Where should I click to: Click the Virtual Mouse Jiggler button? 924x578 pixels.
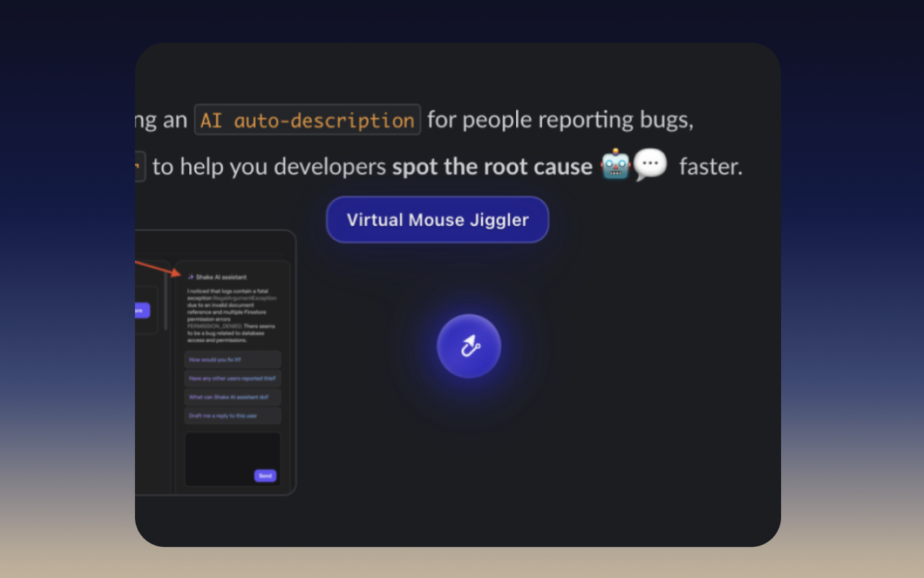pyautogui.click(x=436, y=220)
